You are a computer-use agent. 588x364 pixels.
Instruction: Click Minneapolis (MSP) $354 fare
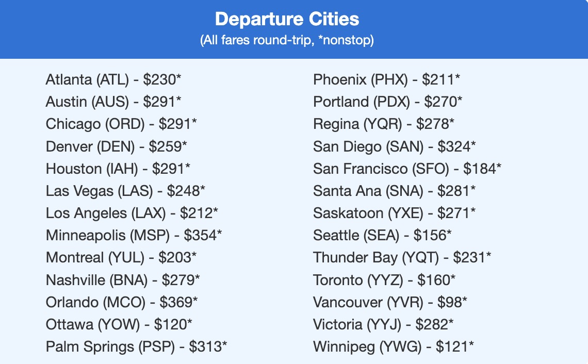tap(134, 235)
